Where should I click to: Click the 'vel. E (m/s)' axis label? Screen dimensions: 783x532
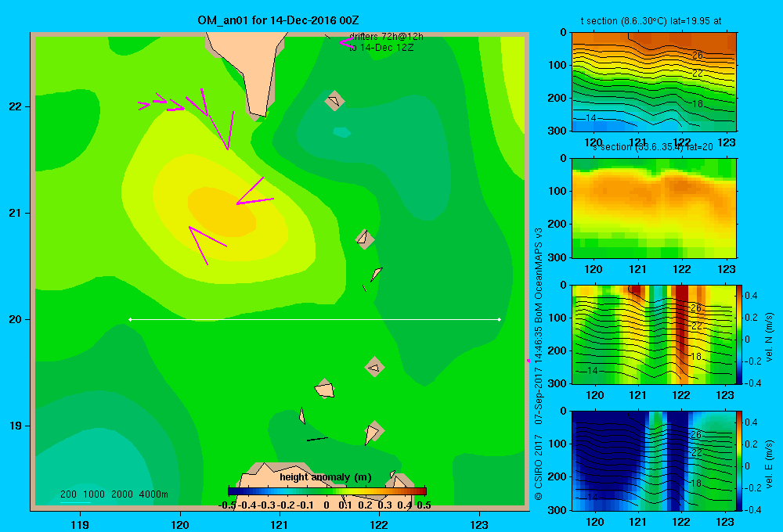coord(770,464)
